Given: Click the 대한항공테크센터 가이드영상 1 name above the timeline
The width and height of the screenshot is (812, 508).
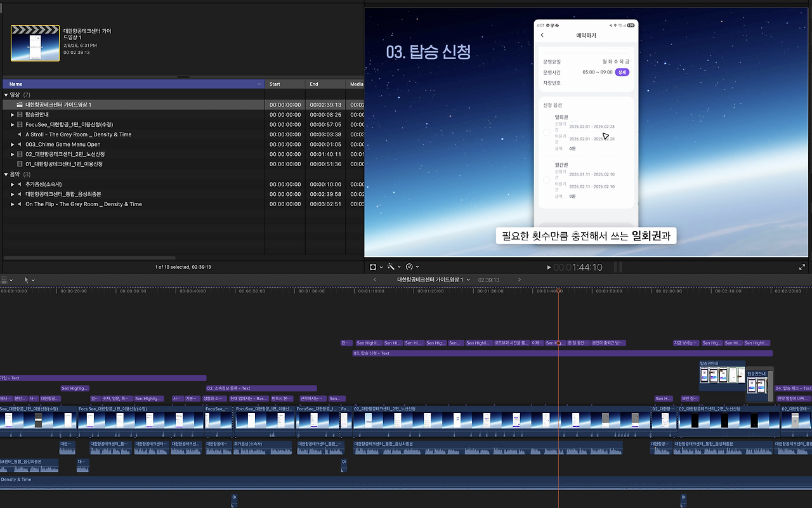Looking at the screenshot, I should click(x=430, y=280).
